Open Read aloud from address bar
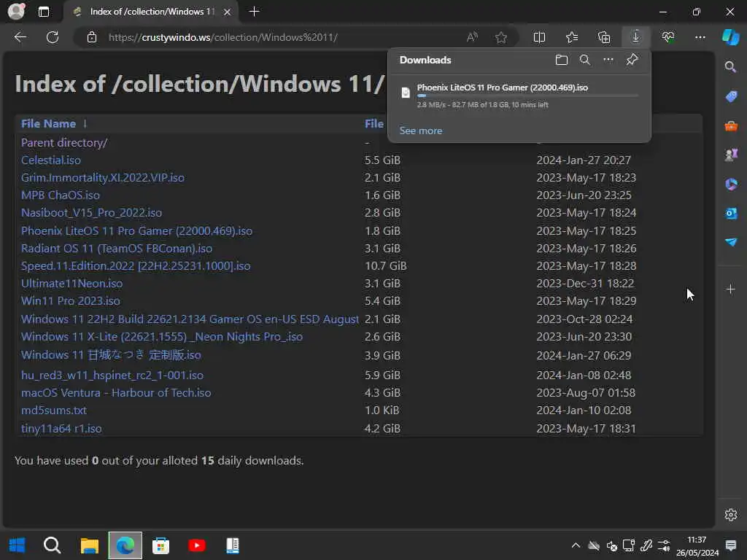This screenshot has width=747, height=560. point(472,37)
